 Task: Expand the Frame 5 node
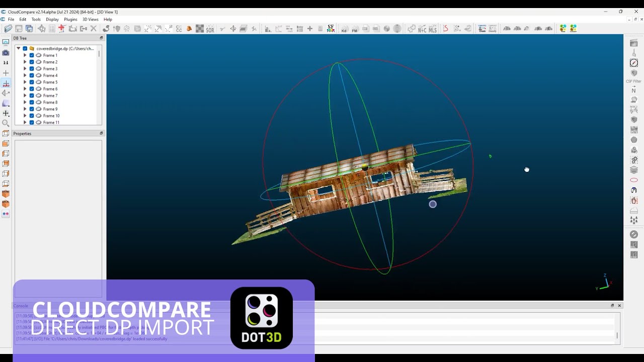pyautogui.click(x=25, y=82)
